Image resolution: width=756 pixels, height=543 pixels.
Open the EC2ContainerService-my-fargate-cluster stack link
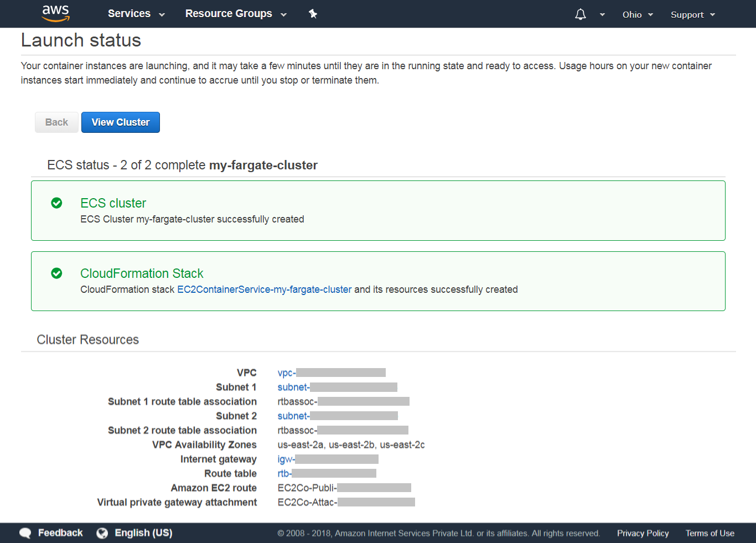265,289
